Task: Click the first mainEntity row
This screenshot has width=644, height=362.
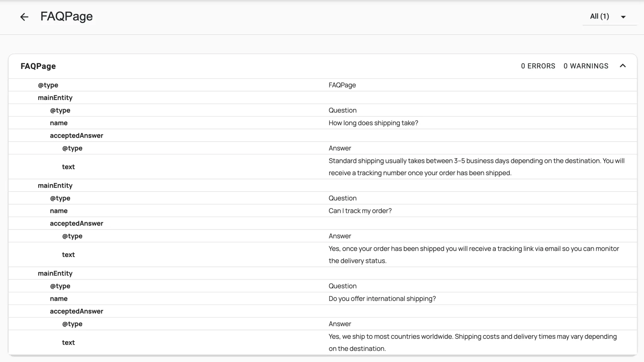Action: 55,97
